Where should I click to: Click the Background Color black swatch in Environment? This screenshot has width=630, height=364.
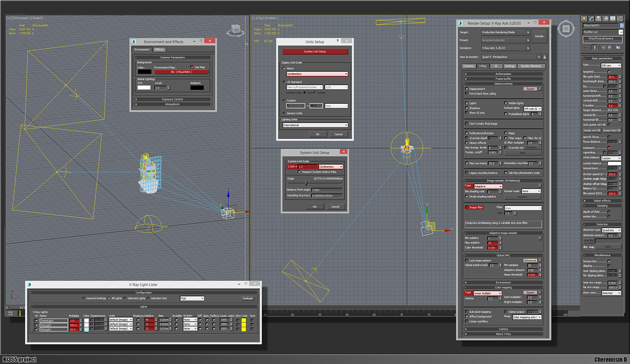144,72
